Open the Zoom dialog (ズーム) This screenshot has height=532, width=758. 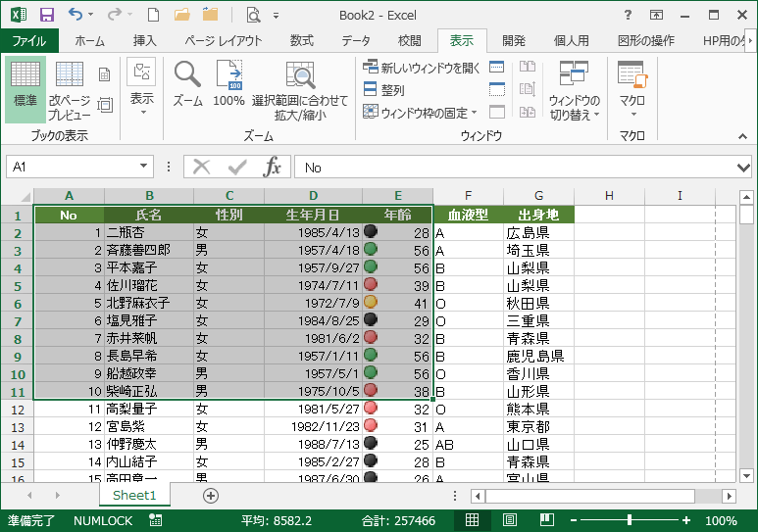tap(187, 84)
